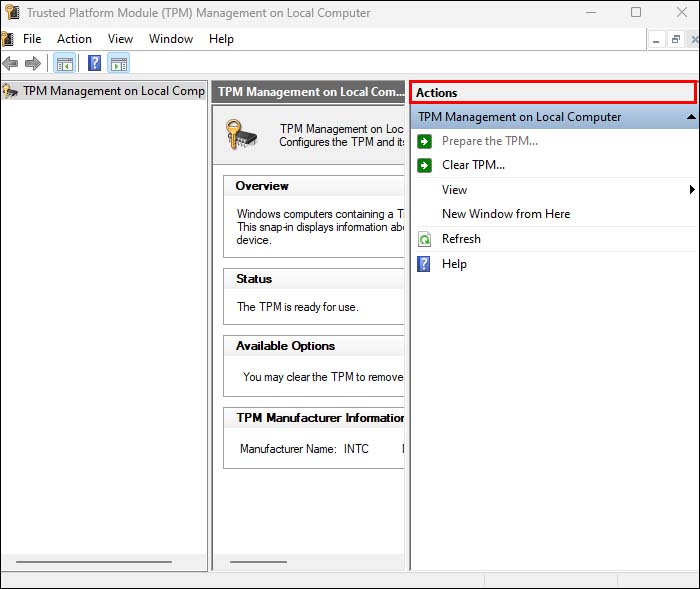Open the Action menu
Image resolution: width=700 pixels, height=589 pixels.
pos(74,39)
